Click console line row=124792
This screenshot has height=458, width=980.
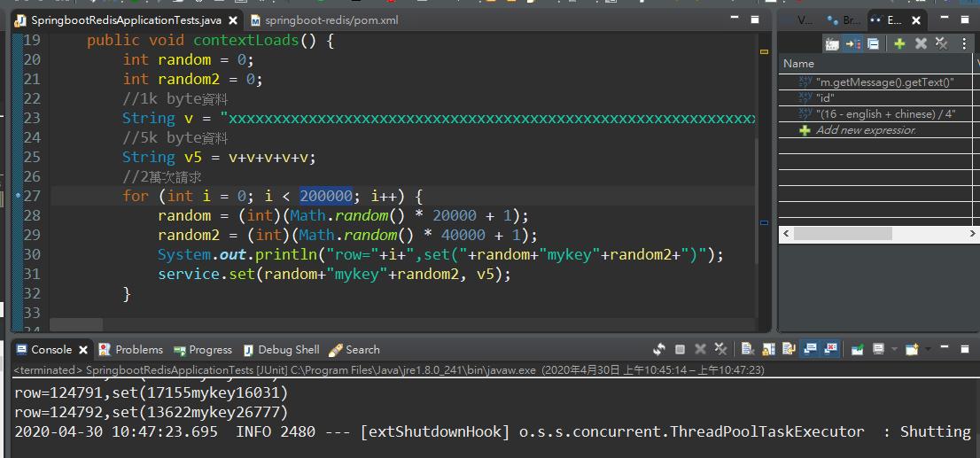point(152,413)
